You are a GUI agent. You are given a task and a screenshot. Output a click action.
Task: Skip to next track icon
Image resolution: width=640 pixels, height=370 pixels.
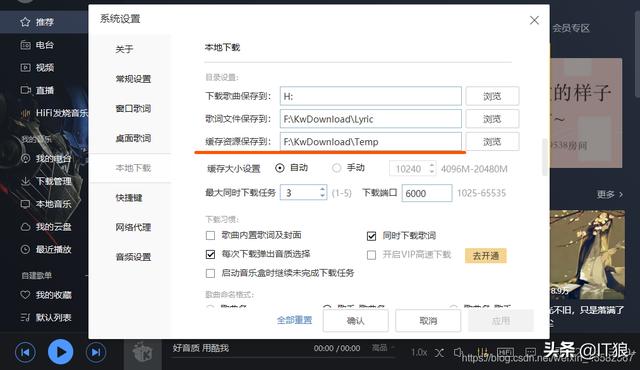coord(96,352)
